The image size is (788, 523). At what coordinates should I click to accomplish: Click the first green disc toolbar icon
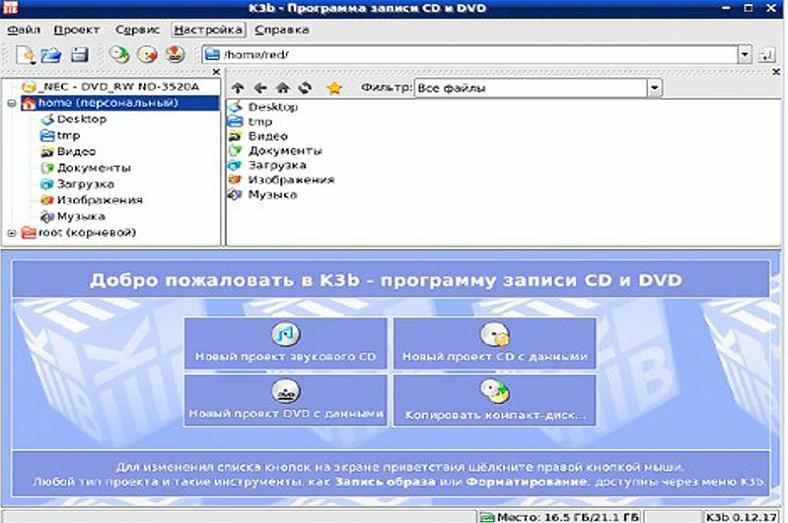tap(120, 54)
